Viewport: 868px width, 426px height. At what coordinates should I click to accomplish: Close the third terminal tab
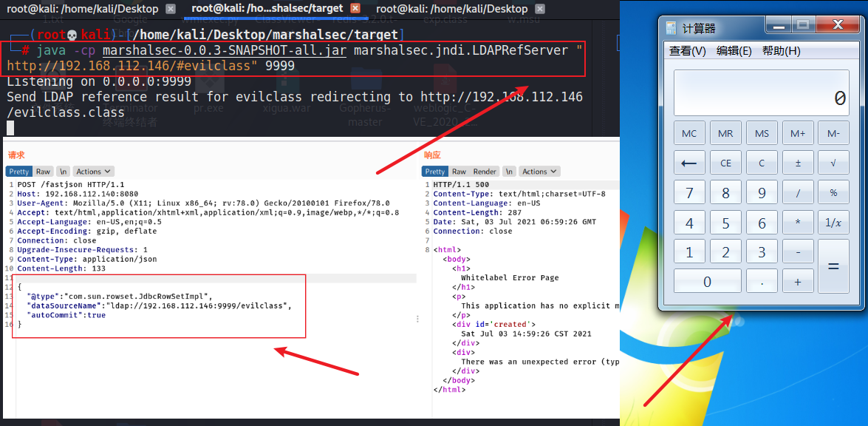click(x=540, y=9)
